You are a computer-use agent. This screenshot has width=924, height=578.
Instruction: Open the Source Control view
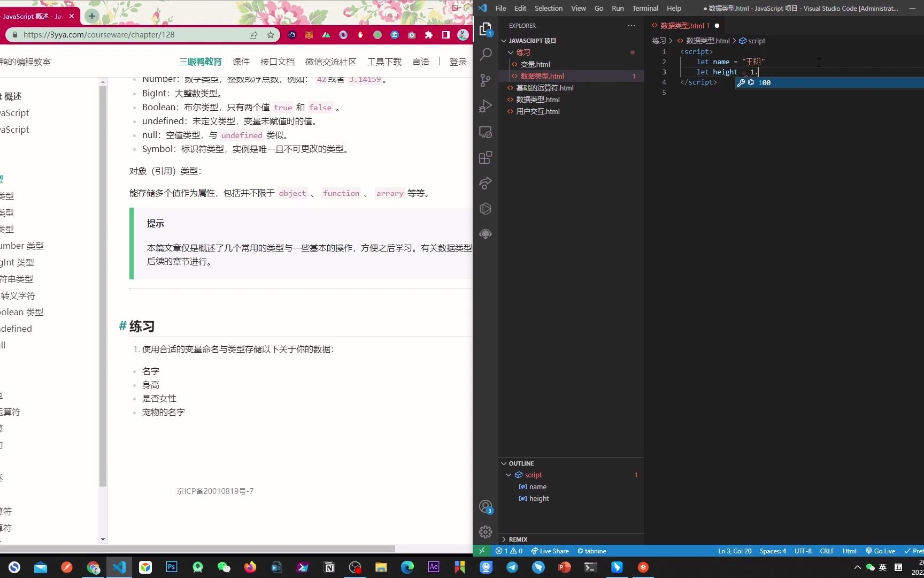click(486, 80)
